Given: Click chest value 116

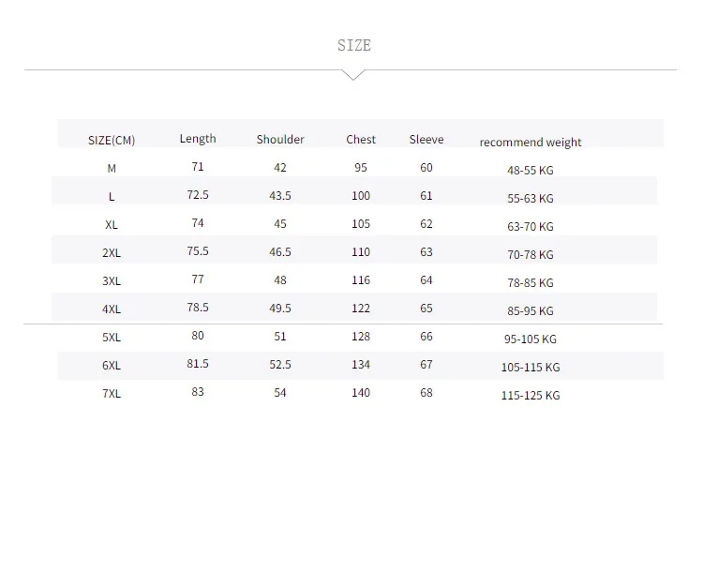Looking at the screenshot, I should (361, 280).
